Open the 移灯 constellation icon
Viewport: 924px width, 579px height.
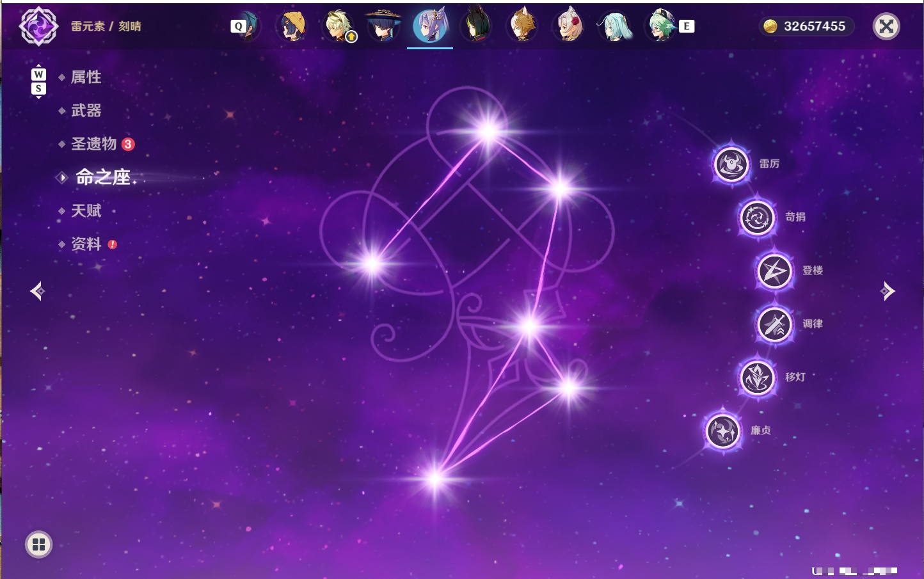(758, 377)
